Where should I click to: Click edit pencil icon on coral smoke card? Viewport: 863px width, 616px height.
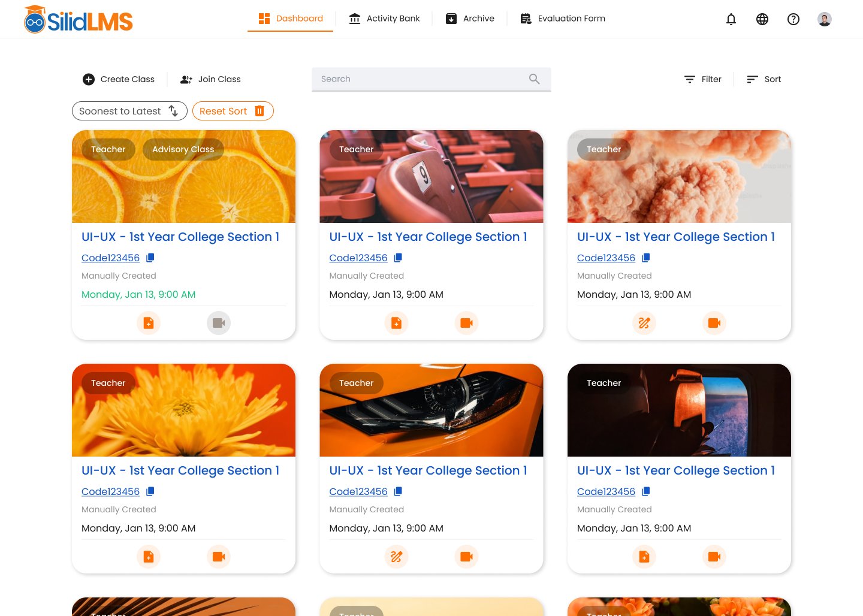click(x=644, y=323)
